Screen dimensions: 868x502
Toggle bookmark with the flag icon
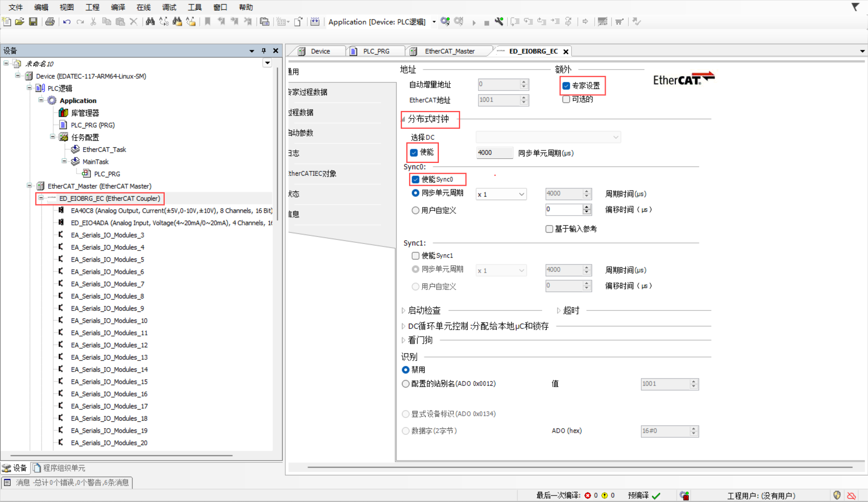coord(207,22)
